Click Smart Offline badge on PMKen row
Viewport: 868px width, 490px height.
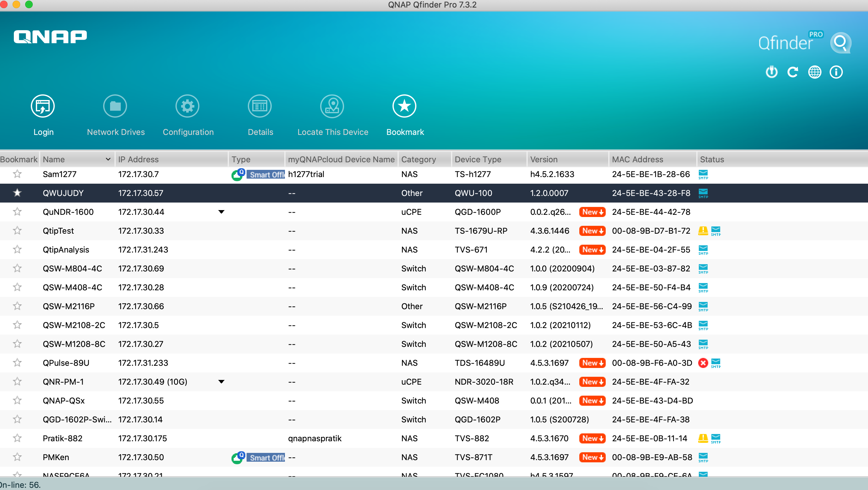[266, 458]
